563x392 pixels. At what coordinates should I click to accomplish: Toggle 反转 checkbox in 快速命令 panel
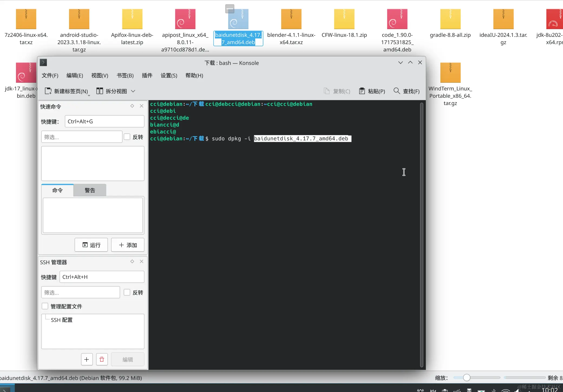127,137
